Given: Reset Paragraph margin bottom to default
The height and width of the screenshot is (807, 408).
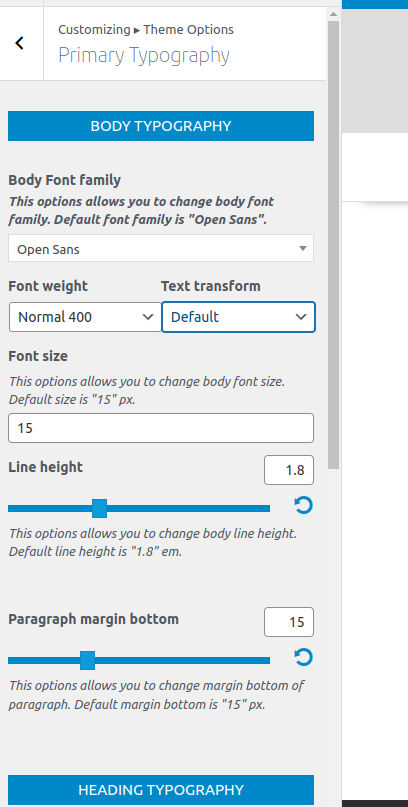Looking at the screenshot, I should click(304, 657).
